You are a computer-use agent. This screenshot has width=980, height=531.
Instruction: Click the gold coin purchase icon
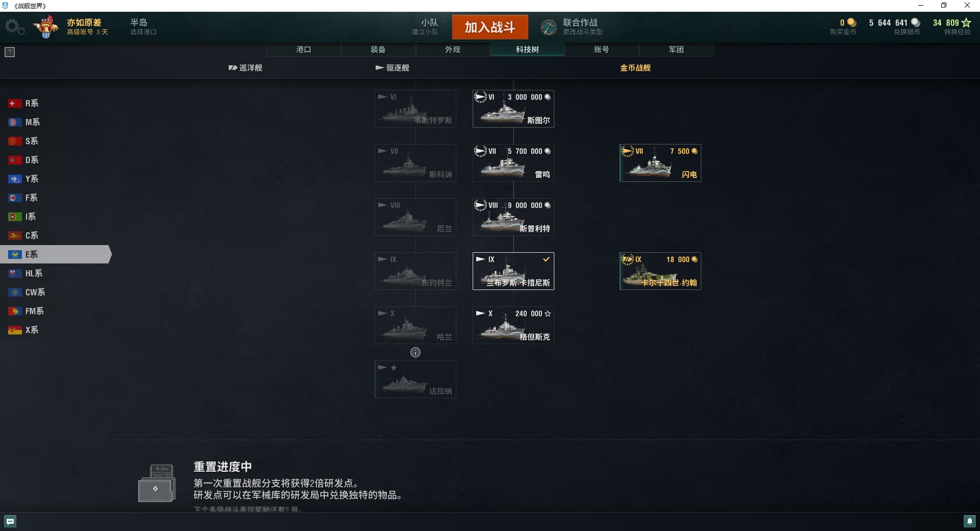coord(851,22)
